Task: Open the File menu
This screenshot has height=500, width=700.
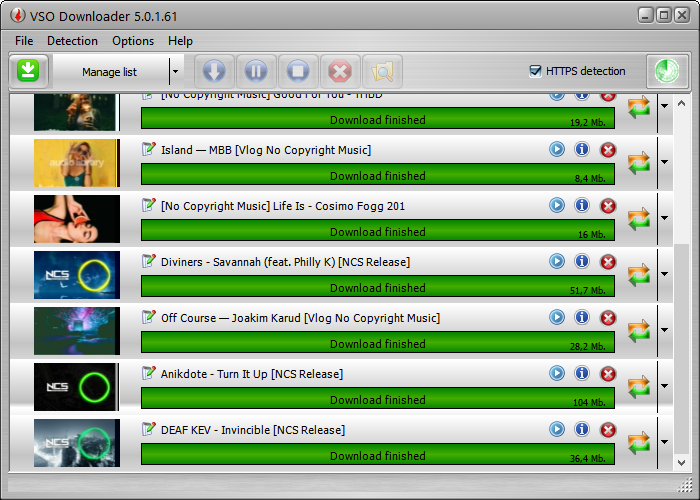Action: (x=24, y=41)
